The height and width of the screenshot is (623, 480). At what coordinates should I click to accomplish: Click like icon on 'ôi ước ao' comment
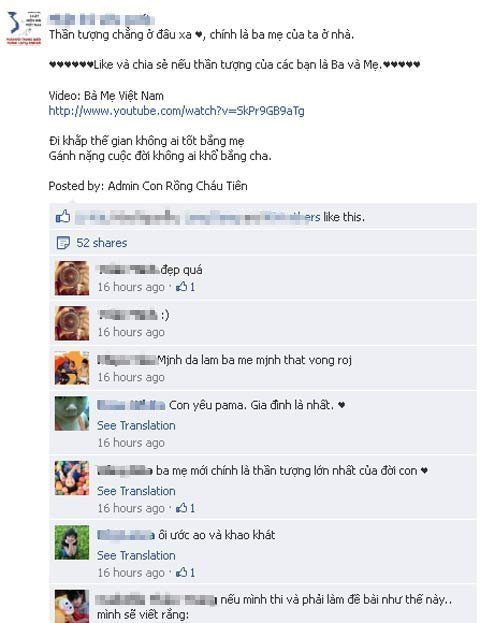186,573
